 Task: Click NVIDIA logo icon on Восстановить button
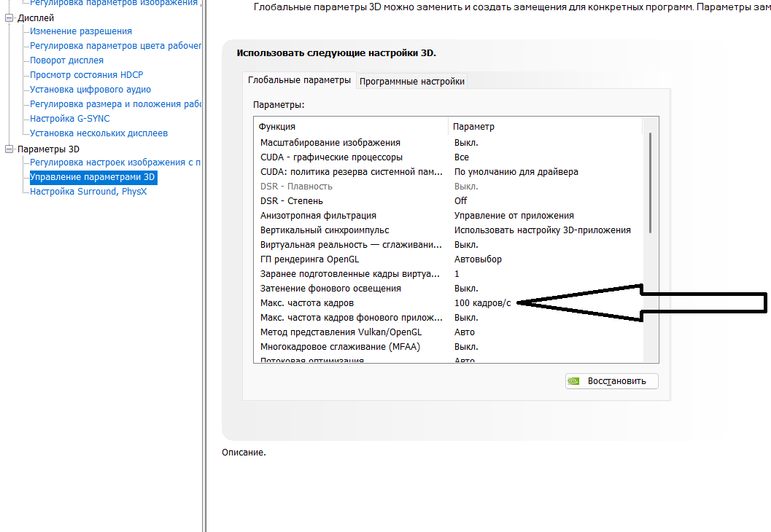pyautogui.click(x=573, y=381)
